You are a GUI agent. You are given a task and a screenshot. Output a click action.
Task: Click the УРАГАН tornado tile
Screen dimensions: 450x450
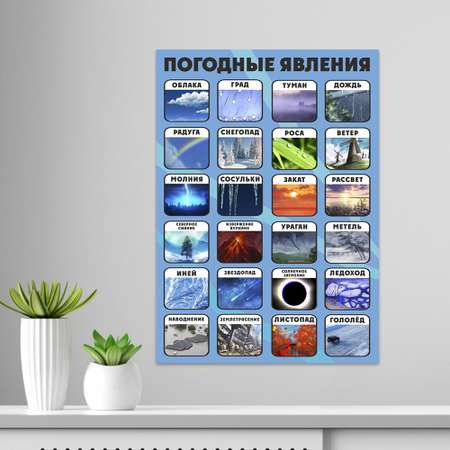(294, 242)
